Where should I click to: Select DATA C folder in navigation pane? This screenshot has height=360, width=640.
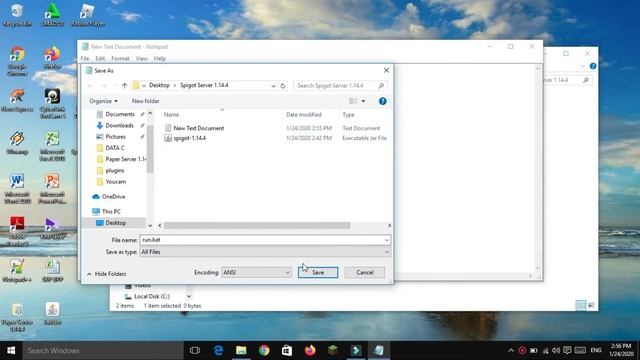click(x=115, y=148)
